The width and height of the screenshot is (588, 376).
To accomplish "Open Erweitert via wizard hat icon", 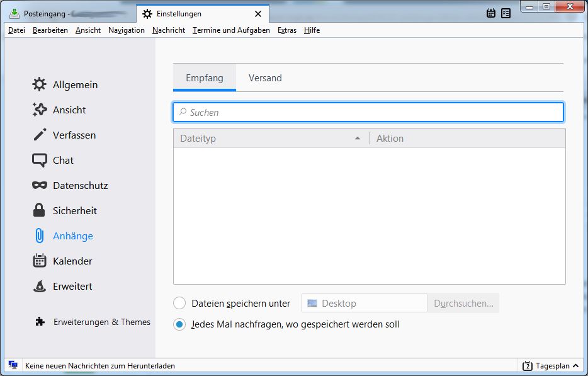I will click(40, 287).
